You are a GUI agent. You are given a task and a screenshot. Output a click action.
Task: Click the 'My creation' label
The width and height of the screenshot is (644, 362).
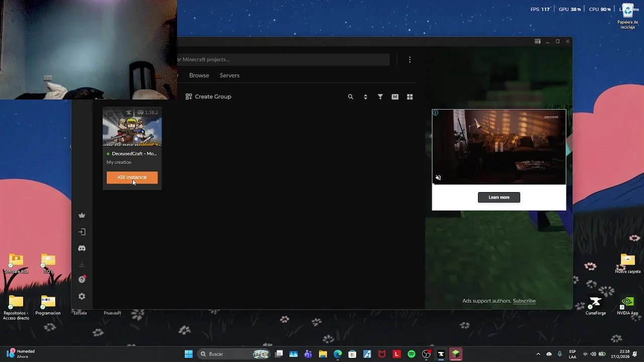[119, 162]
